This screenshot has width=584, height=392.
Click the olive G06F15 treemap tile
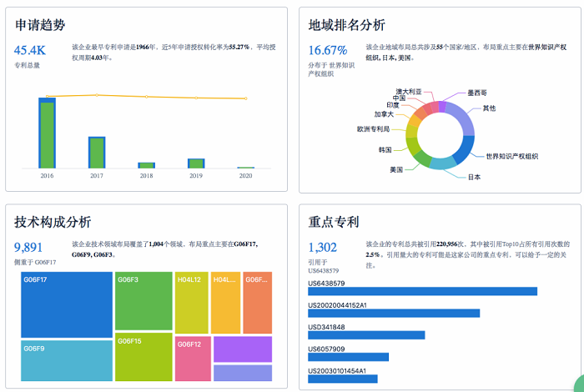[x=143, y=357]
